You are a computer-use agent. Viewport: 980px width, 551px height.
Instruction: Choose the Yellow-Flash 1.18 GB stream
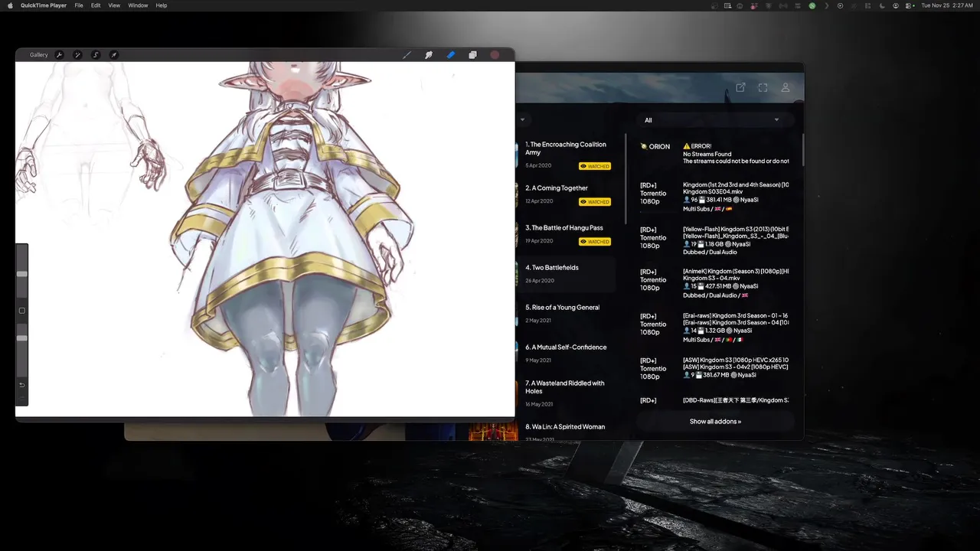(714, 241)
